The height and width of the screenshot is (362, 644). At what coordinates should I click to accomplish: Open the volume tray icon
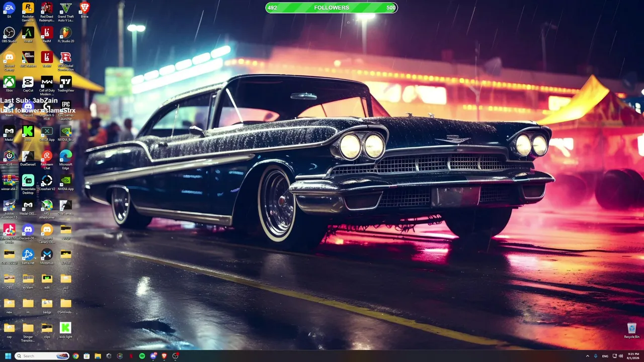[x=620, y=356]
